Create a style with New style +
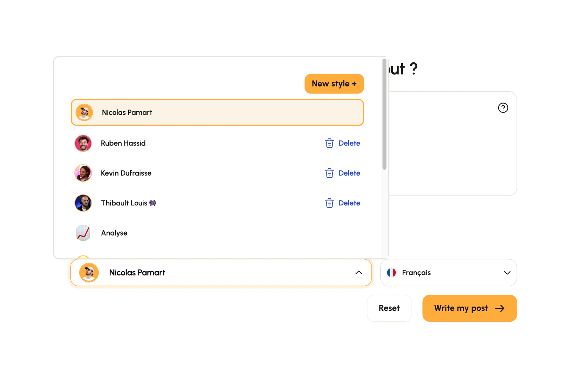This screenshot has height=378, width=588. click(334, 84)
